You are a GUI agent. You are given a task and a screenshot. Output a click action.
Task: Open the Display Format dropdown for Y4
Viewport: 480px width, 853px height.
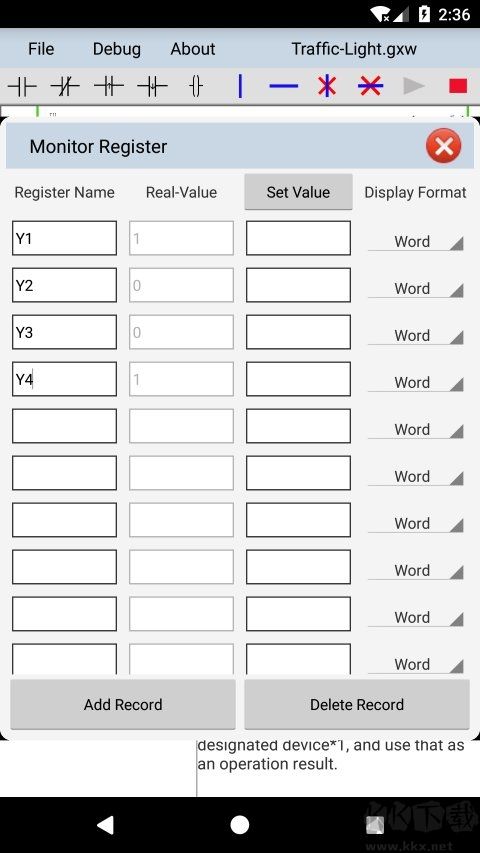tap(416, 382)
